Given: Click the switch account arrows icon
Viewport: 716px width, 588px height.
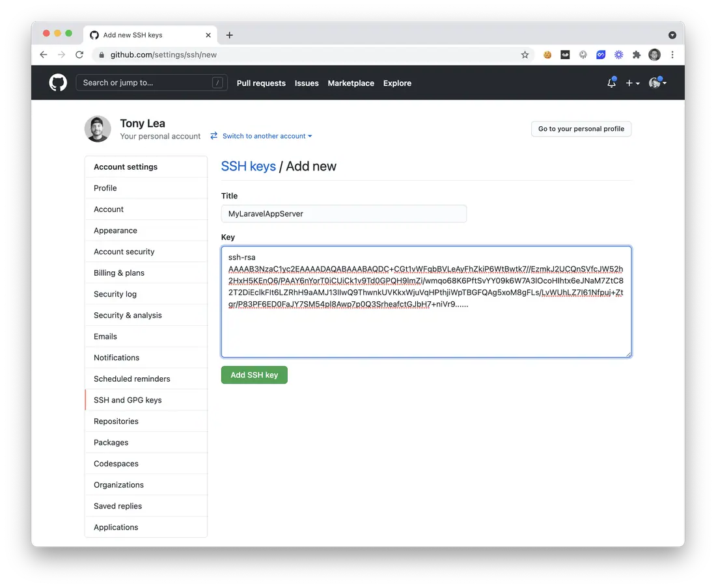Looking at the screenshot, I should tap(213, 136).
